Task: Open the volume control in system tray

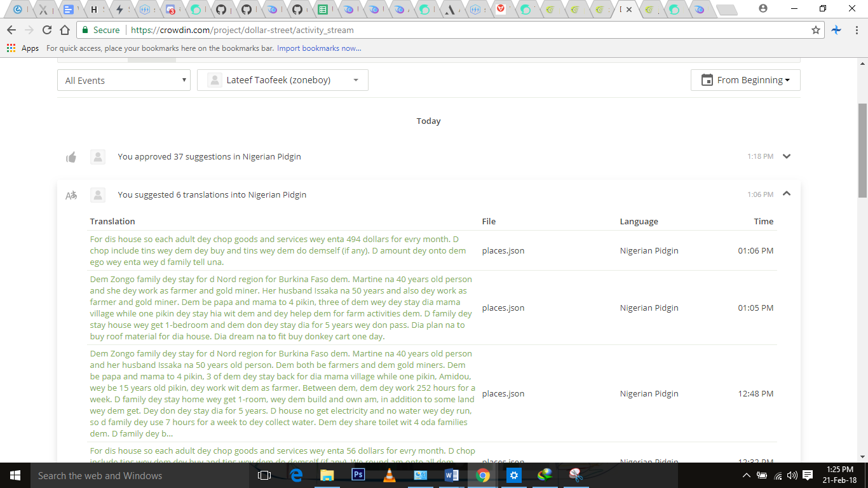Action: (x=792, y=475)
